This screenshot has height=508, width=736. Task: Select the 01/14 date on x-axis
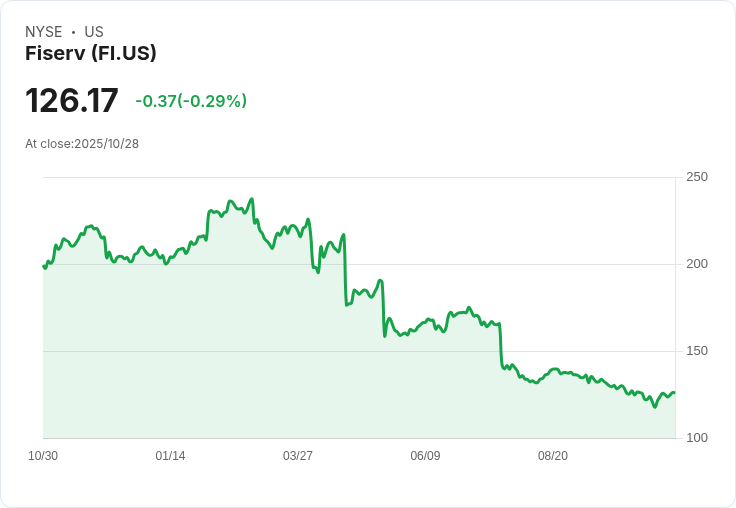tap(170, 456)
